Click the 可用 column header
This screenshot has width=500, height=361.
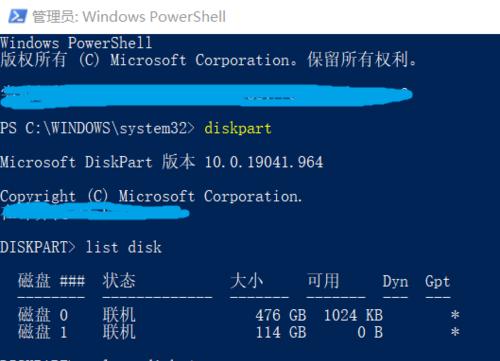click(323, 280)
